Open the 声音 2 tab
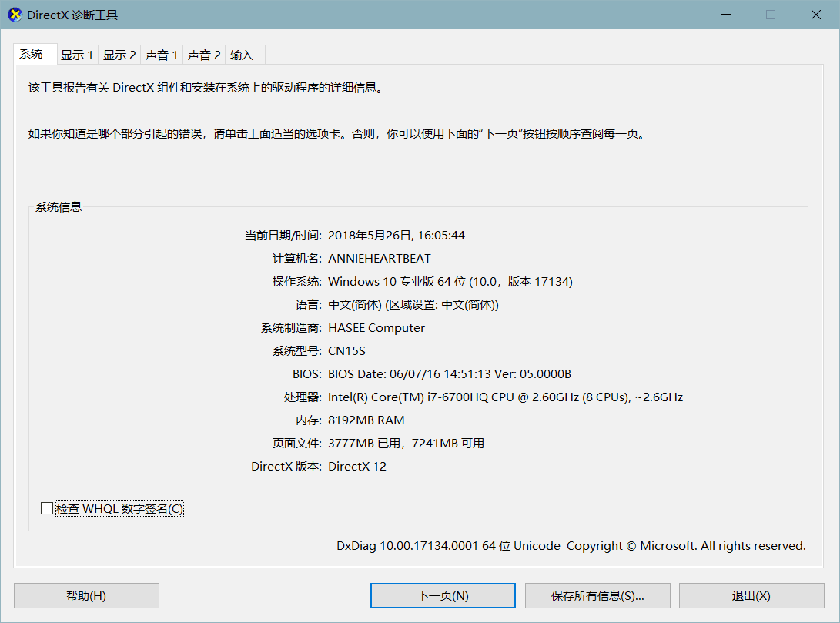The width and height of the screenshot is (840, 623). pos(204,55)
